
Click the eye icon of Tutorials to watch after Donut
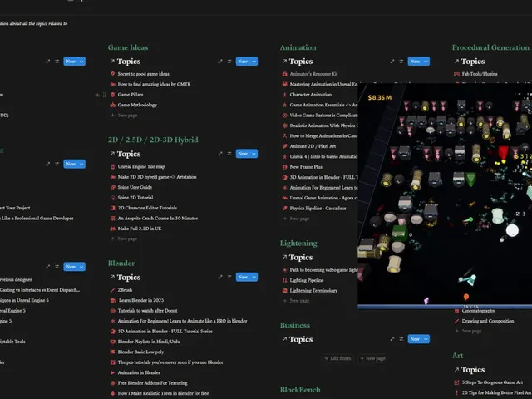pos(113,311)
